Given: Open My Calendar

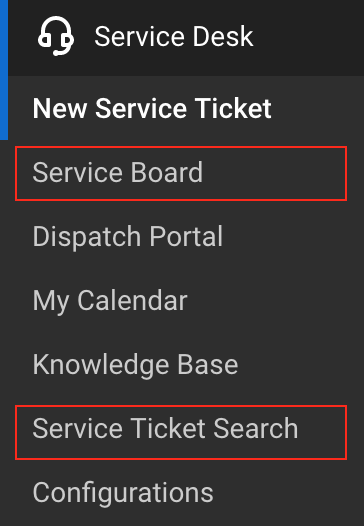Looking at the screenshot, I should (110, 301).
